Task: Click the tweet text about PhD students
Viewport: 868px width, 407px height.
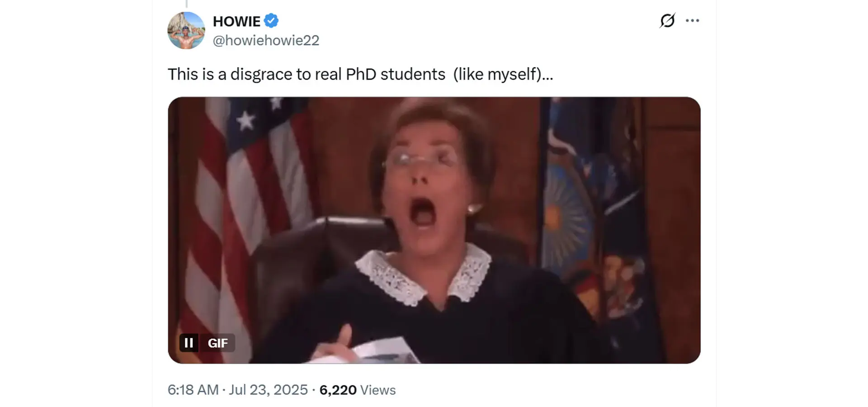Action: [x=360, y=74]
